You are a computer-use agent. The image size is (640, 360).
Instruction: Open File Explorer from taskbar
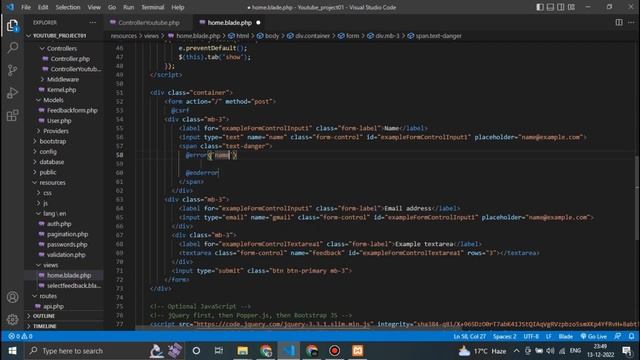[242, 351]
